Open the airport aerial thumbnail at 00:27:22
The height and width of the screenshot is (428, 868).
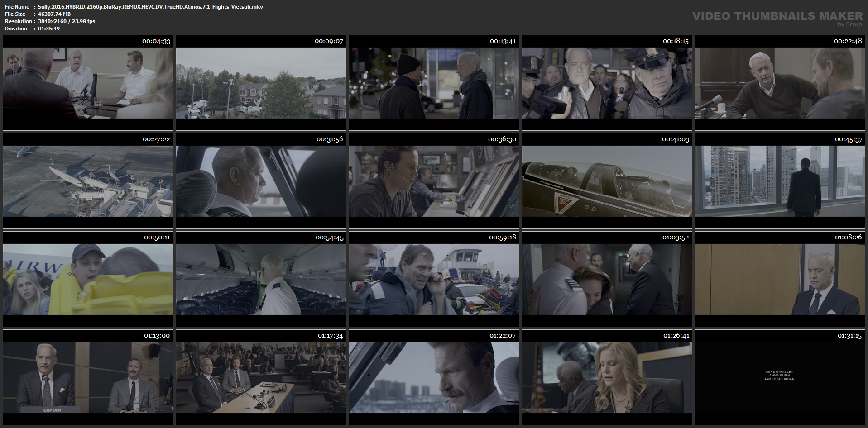point(88,181)
